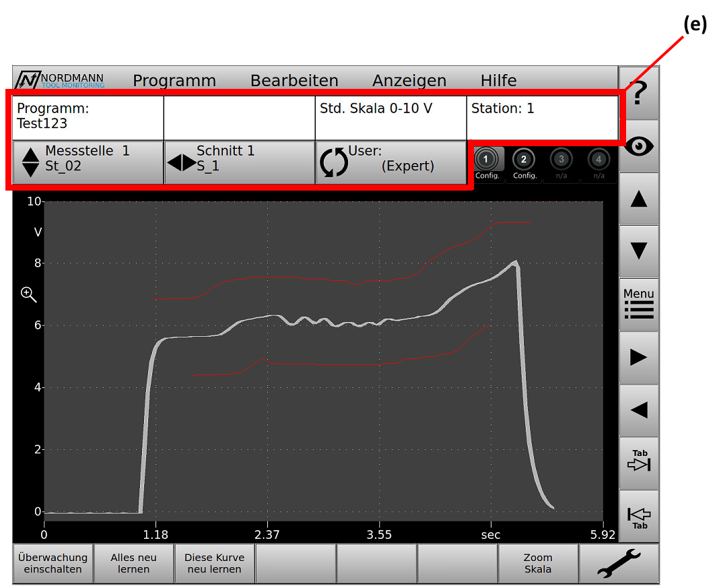Click the Tab forward icon
This screenshot has height=588, width=717.
[x=638, y=462]
